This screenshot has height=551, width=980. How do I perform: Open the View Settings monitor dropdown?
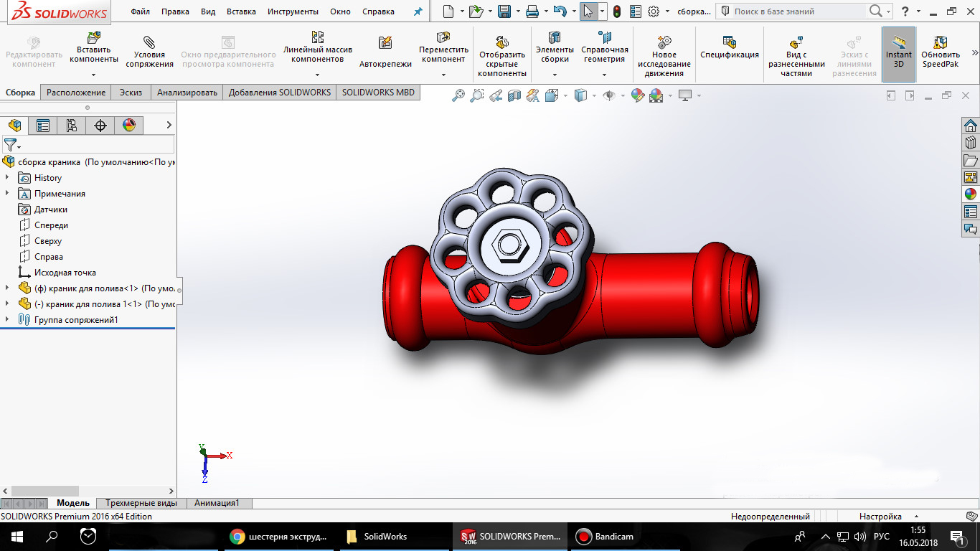point(698,95)
